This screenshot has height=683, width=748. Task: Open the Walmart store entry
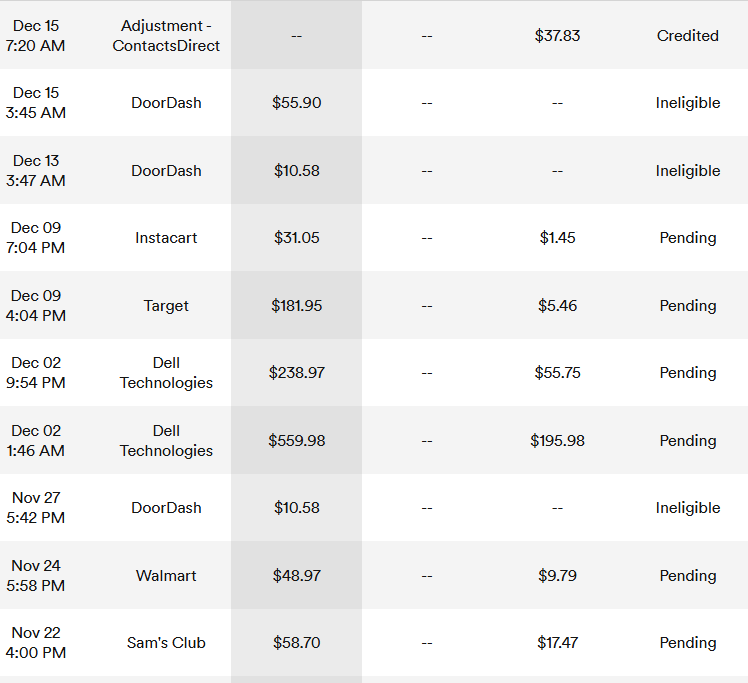coord(166,576)
